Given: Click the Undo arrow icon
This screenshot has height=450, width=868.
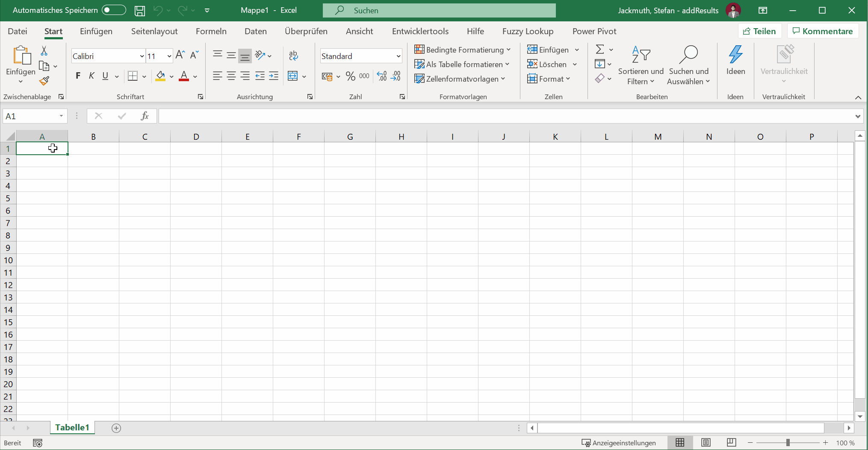Looking at the screenshot, I should (158, 10).
